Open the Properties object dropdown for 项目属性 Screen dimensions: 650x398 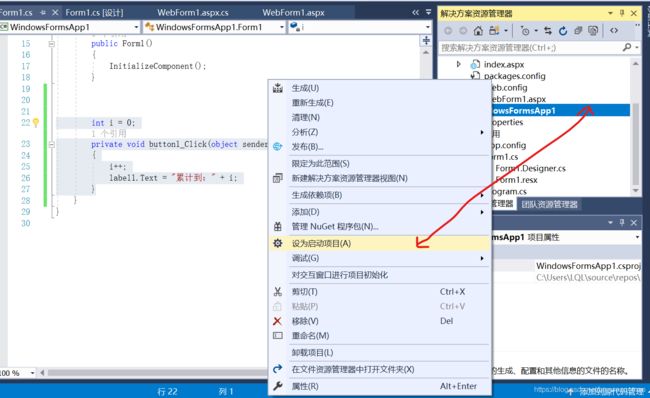(x=637, y=237)
